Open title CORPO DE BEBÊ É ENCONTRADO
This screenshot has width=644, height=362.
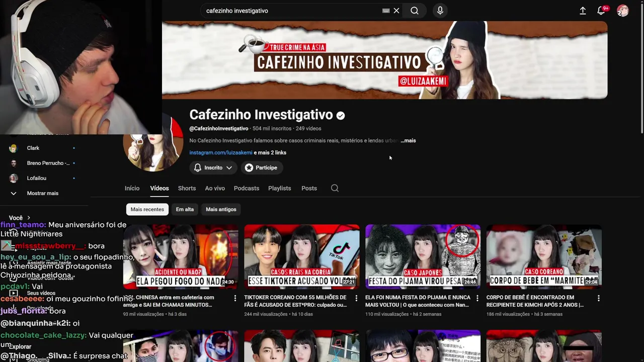click(x=535, y=301)
